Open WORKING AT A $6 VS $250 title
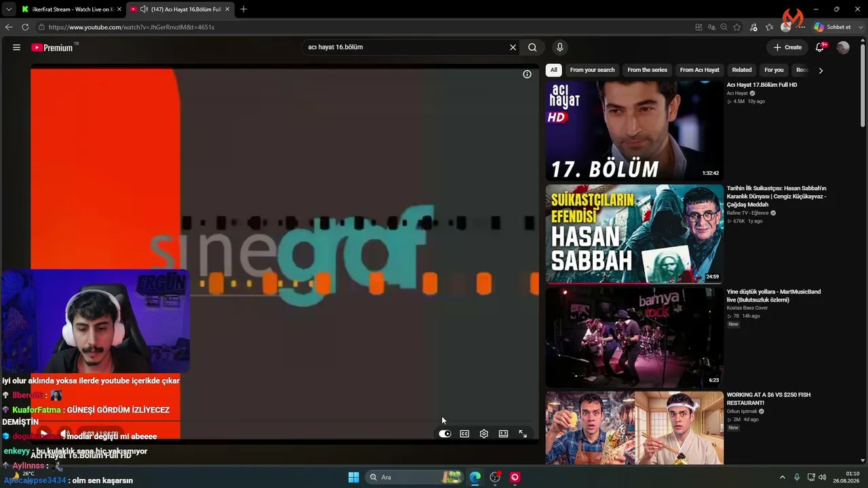 coord(768,399)
